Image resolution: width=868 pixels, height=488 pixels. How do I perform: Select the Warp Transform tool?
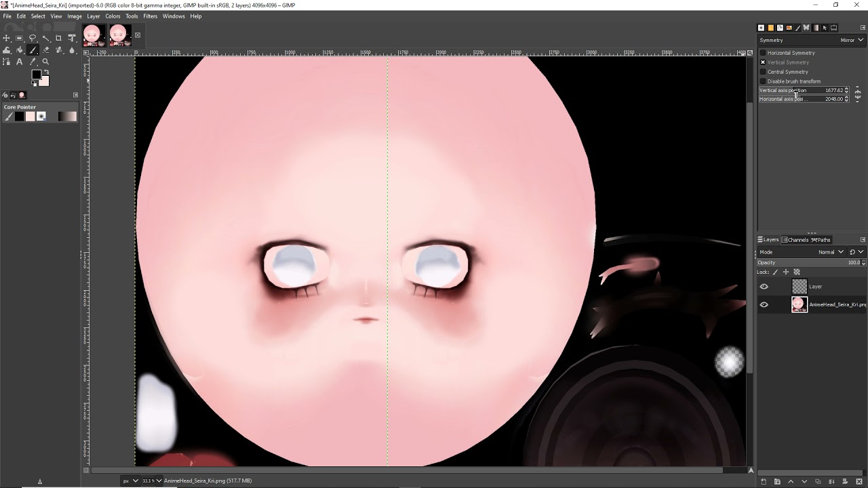coord(6,49)
